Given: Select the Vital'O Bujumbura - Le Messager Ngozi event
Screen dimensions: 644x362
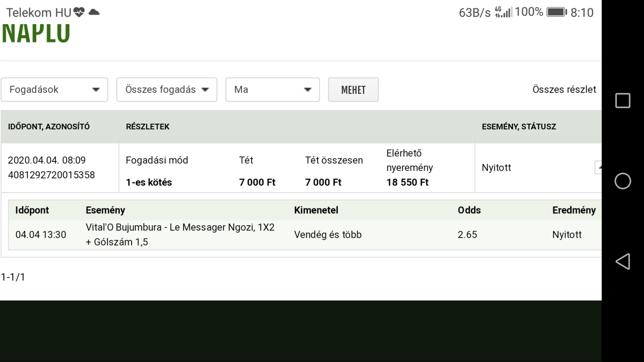Looking at the screenshot, I should tap(180, 235).
